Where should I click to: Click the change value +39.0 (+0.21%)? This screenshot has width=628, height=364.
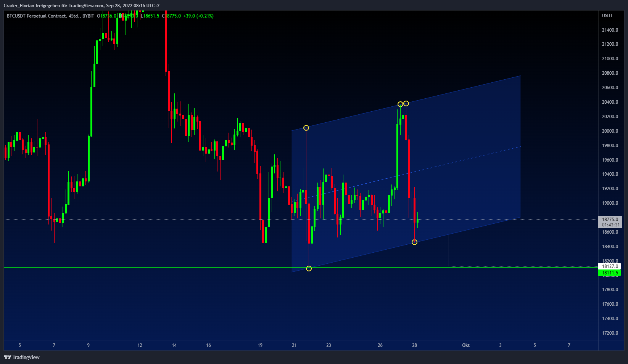(198, 16)
